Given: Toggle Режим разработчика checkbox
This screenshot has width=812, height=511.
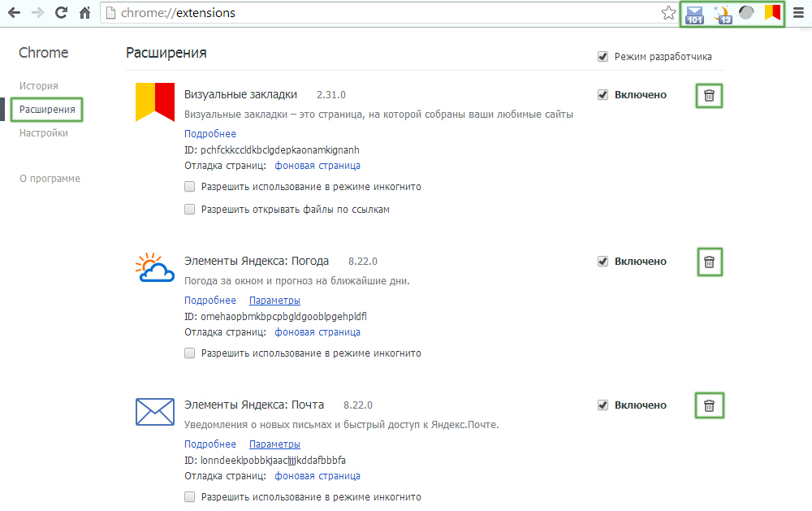Looking at the screenshot, I should [x=603, y=57].
